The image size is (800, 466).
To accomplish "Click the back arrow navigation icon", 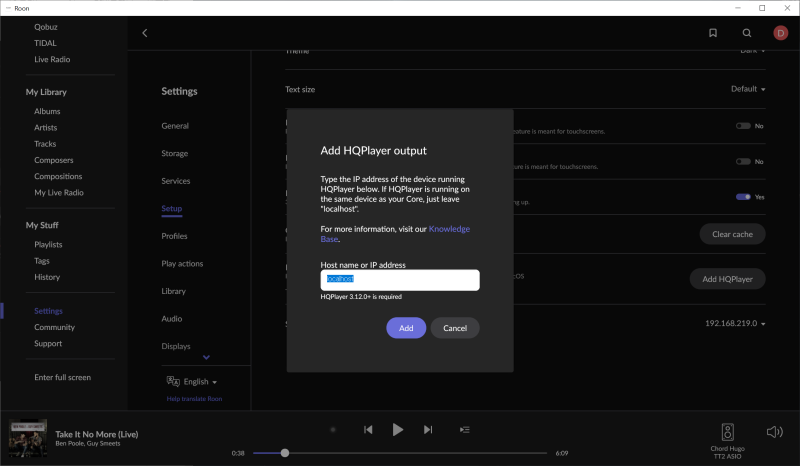I will pyautogui.click(x=144, y=33).
